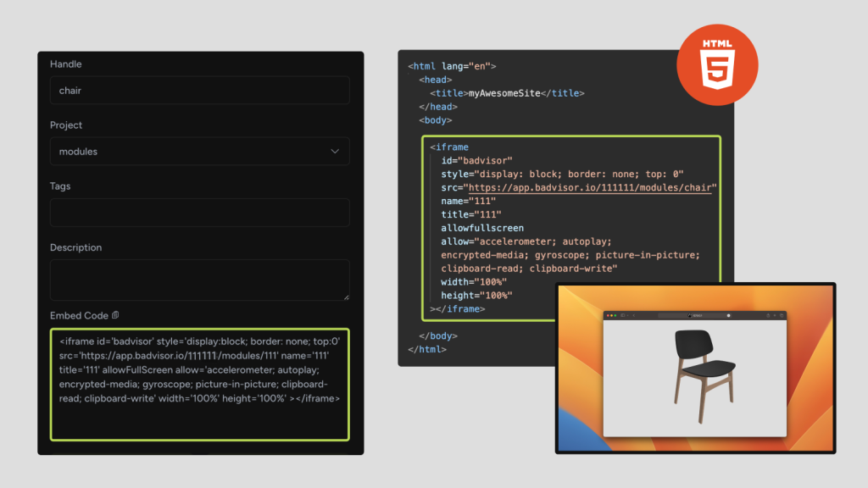Screen dimensions: 868x488
Task: Click the small browser window address bar
Action: pyautogui.click(x=695, y=315)
